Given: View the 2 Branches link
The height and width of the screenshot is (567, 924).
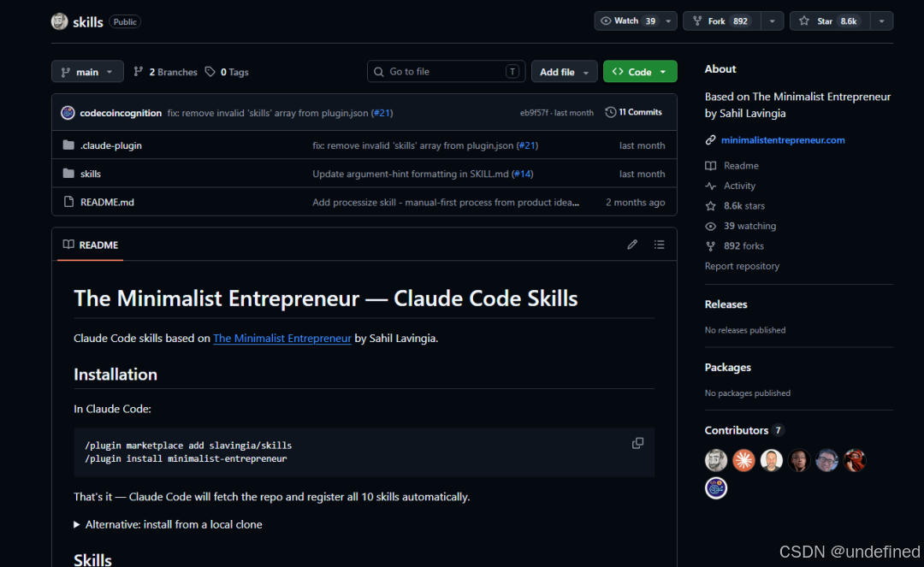Looking at the screenshot, I should [x=166, y=72].
